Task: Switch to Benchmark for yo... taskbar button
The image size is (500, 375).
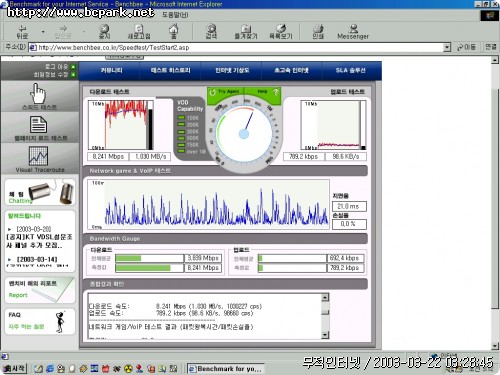Action: click(x=225, y=369)
